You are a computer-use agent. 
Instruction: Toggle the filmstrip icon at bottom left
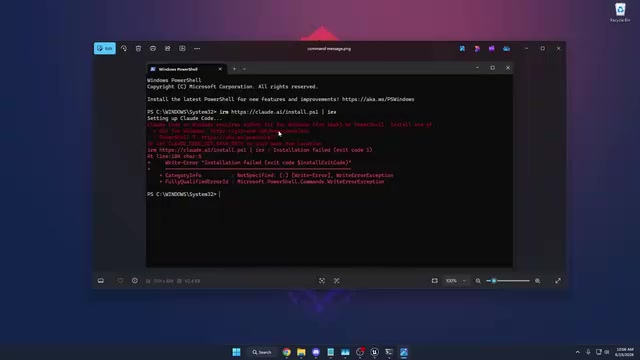pos(101,281)
